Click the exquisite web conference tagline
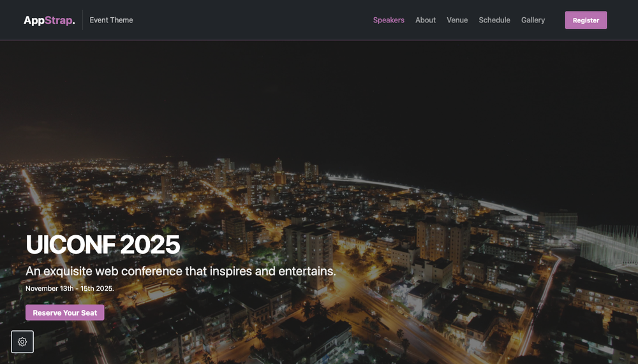This screenshot has height=364, width=638. (181, 272)
